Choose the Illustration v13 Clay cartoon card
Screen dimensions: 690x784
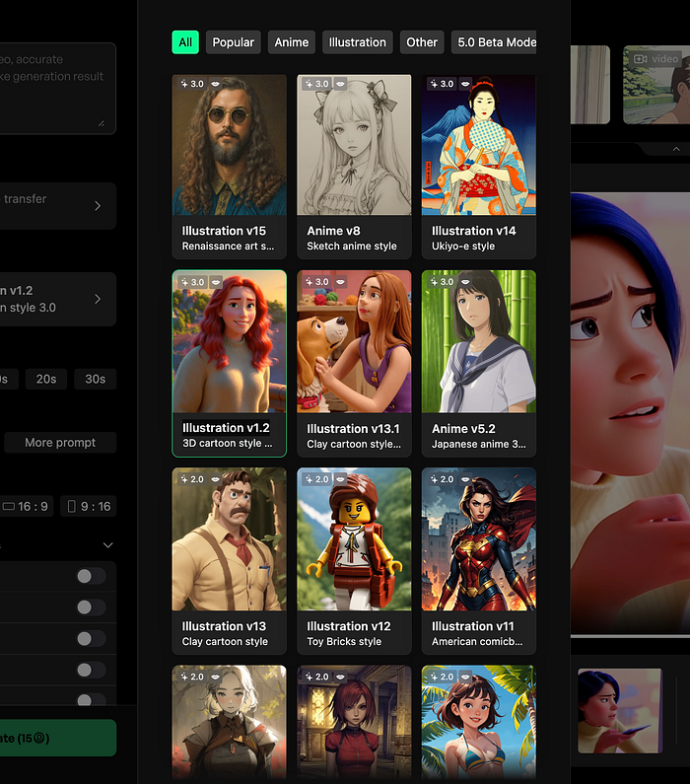(230, 561)
